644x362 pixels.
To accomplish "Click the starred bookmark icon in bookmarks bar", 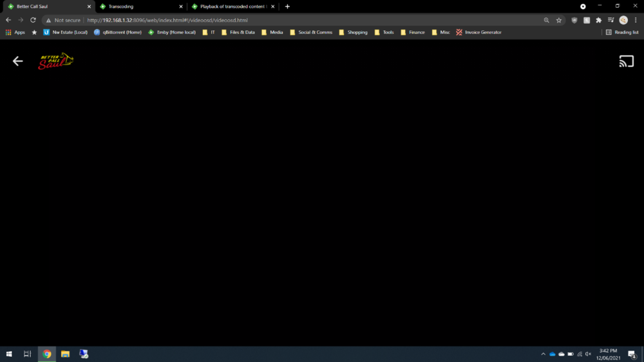I will coord(34,32).
